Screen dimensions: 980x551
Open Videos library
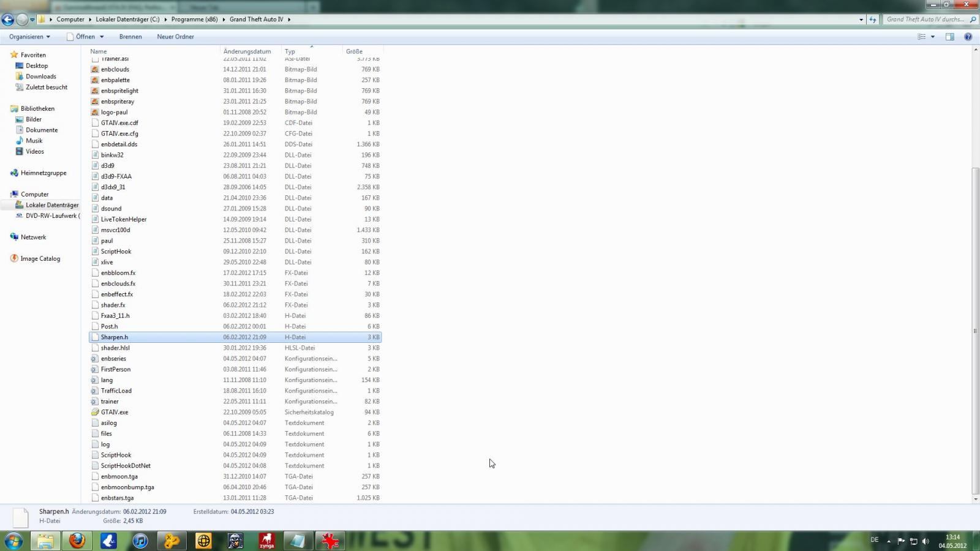(35, 151)
